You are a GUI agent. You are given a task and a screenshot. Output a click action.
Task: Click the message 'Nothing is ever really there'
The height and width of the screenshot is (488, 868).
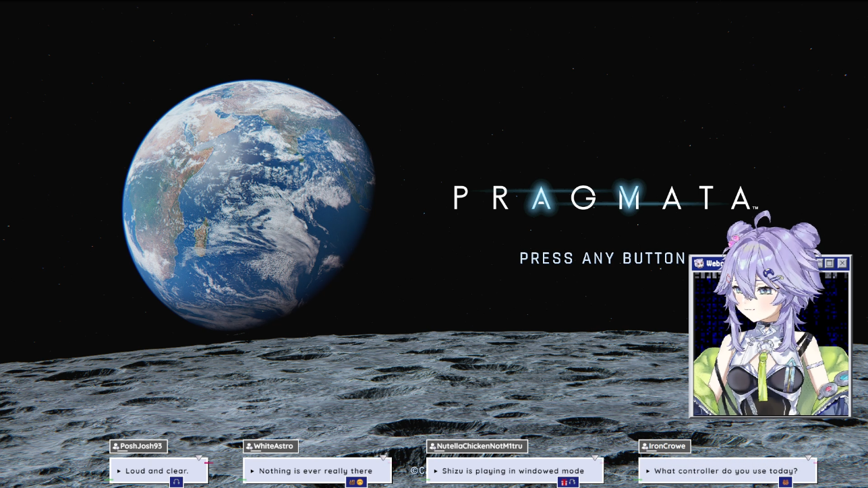[317, 470]
